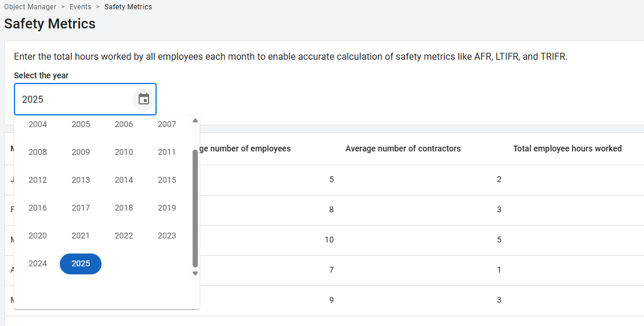Click the Safety Metrics breadcrumb item
The height and width of the screenshot is (326, 644).
coord(128,7)
